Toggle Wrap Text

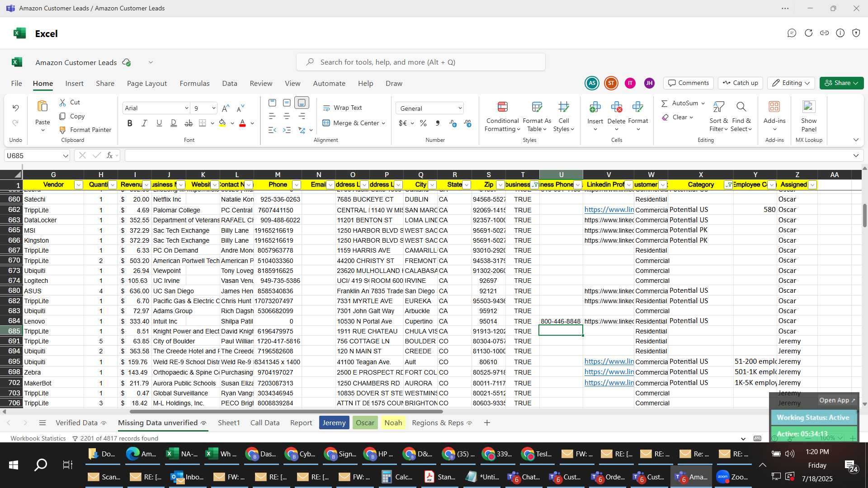click(x=342, y=108)
